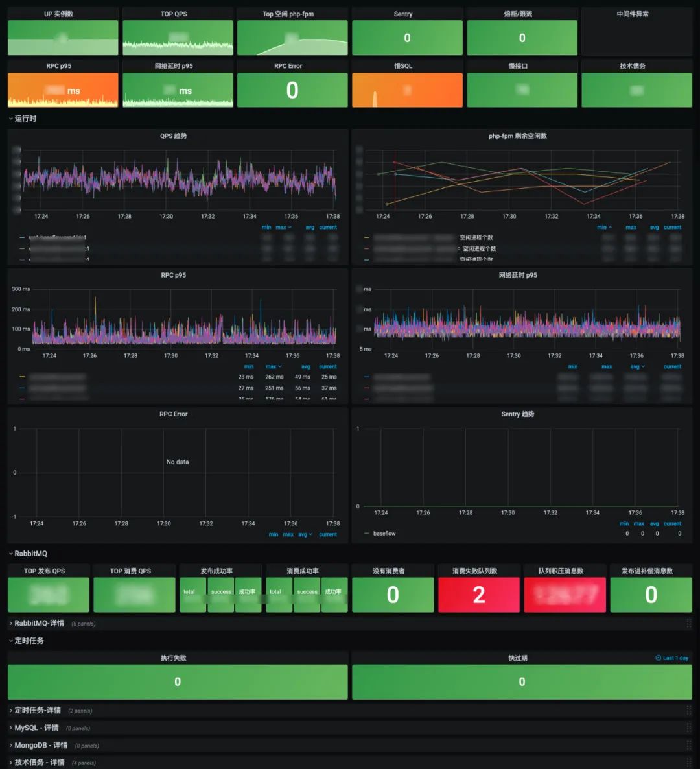
Task: Sort 网络延时 p95 graph legend by current
Action: 673,366
